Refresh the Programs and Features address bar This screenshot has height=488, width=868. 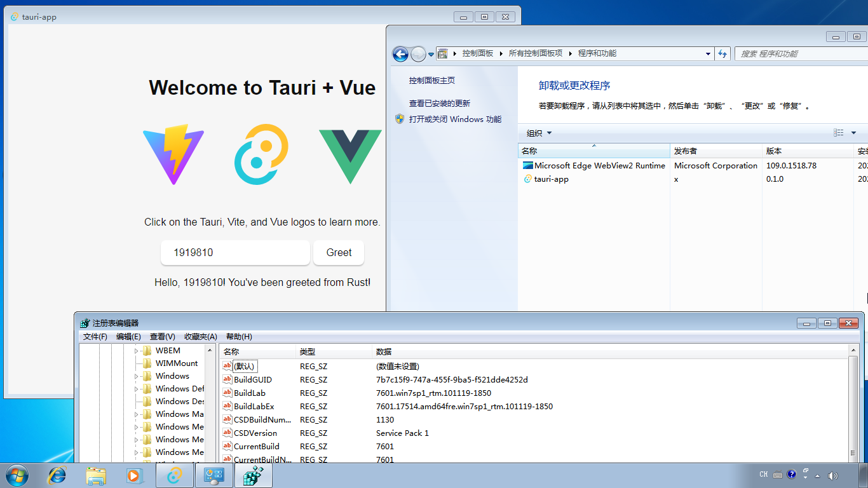(x=722, y=54)
